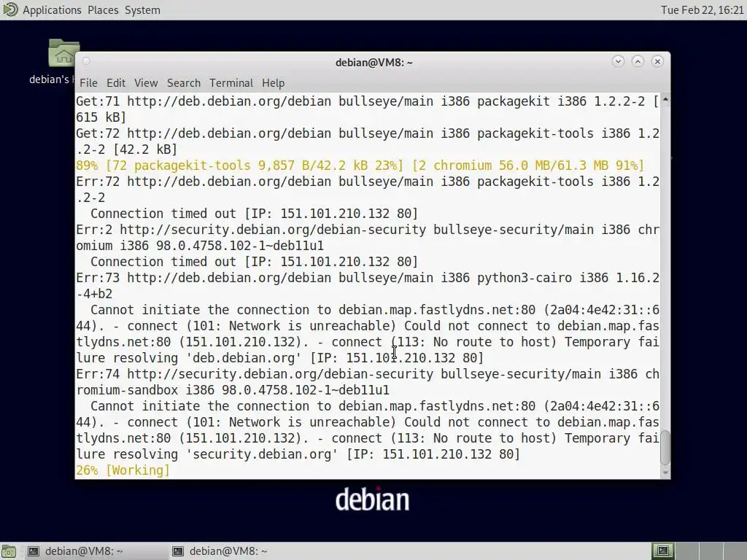Click the terminal scrollbar down arrow
Image resolution: width=747 pixels, height=560 pixels.
(665, 472)
